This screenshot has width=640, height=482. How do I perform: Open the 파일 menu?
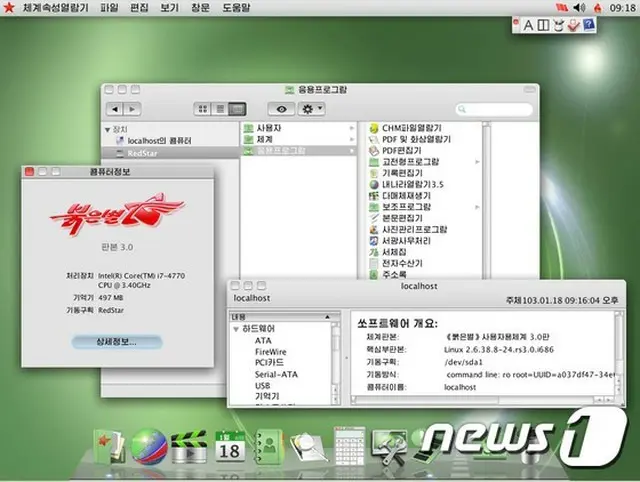pyautogui.click(x=109, y=8)
